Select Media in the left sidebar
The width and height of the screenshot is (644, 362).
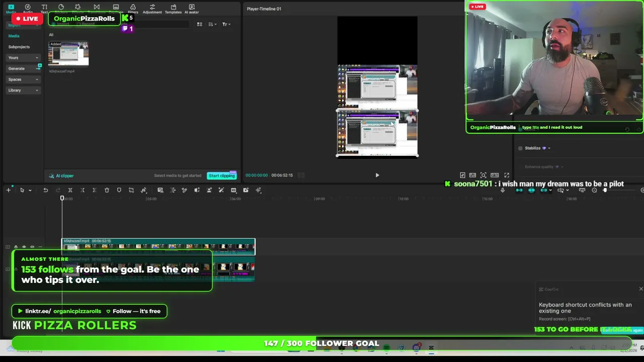(x=14, y=36)
